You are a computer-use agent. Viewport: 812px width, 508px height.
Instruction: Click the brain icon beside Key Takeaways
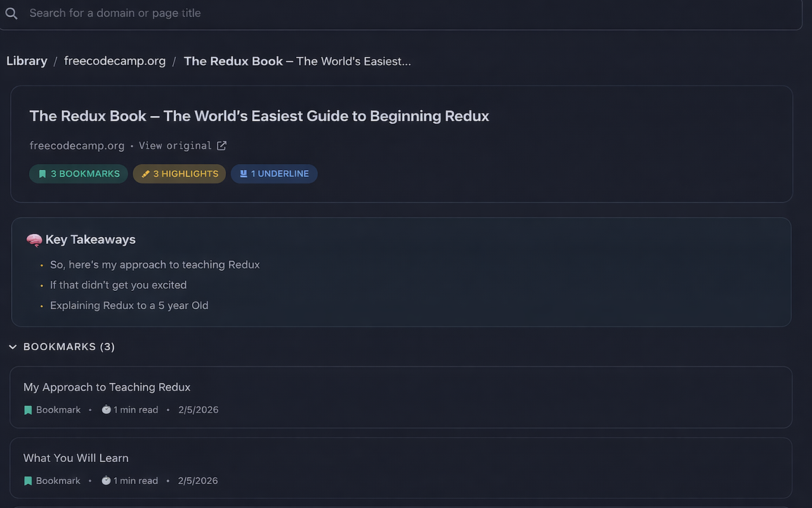[x=34, y=240]
